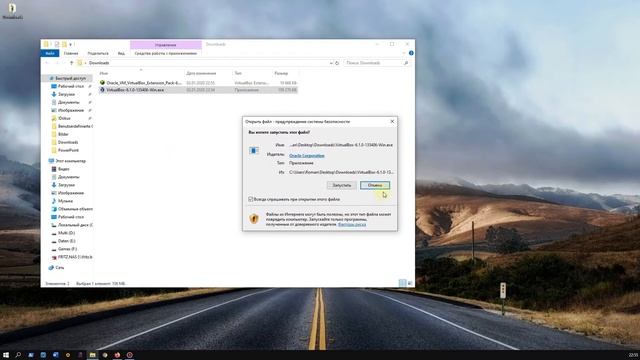Click VirtualBox exe file icon
Screen dimensions: 640x360
pyautogui.click(x=102, y=90)
